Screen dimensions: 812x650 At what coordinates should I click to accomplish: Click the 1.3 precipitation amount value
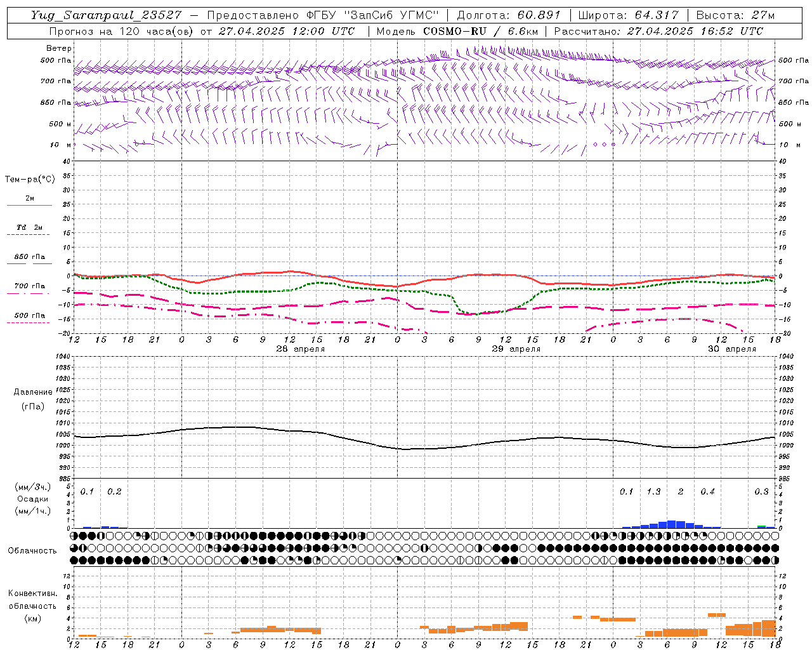[653, 491]
